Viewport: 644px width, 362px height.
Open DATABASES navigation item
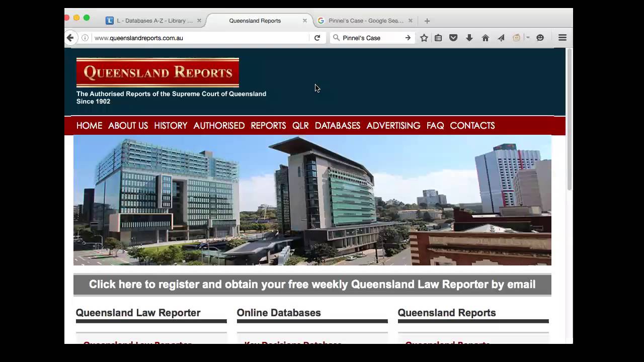(338, 126)
